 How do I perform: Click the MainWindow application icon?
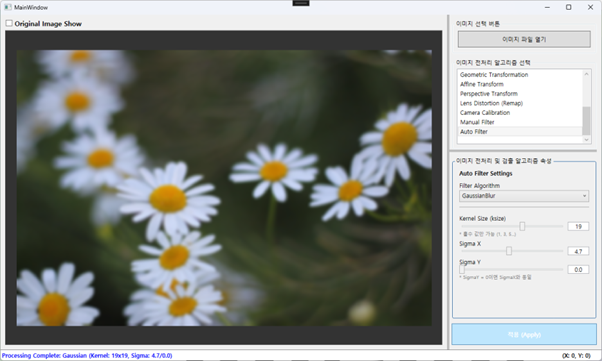click(x=8, y=7)
